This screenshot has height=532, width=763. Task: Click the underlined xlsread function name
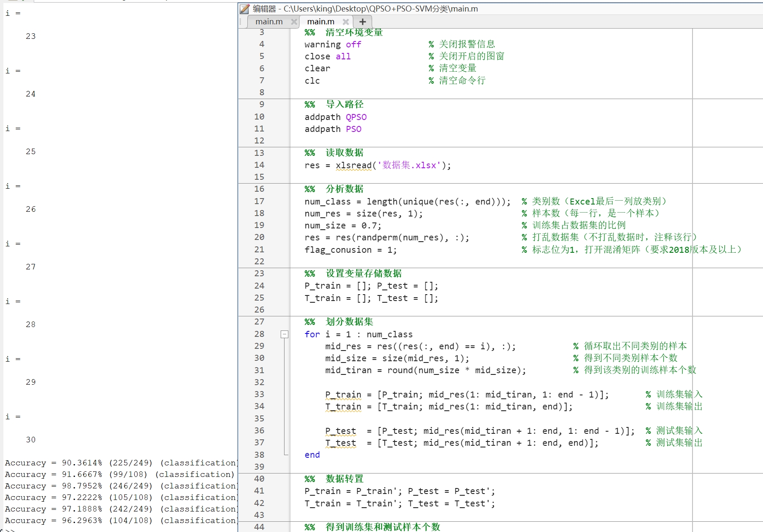pos(353,165)
